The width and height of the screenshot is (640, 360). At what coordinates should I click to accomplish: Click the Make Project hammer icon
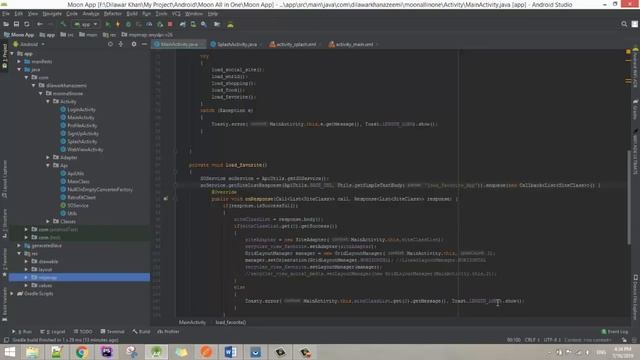[63, 24]
